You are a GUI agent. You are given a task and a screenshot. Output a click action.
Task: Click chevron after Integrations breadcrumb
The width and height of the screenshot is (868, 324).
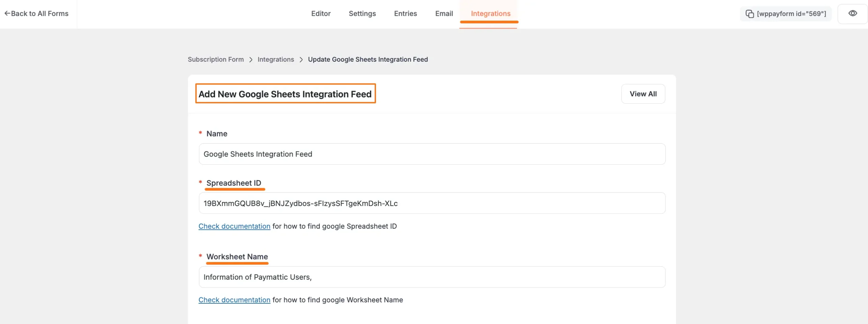click(301, 60)
